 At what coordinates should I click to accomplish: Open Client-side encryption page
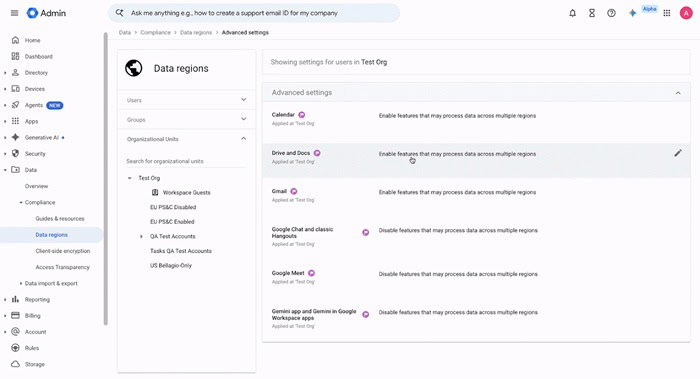pyautogui.click(x=62, y=251)
